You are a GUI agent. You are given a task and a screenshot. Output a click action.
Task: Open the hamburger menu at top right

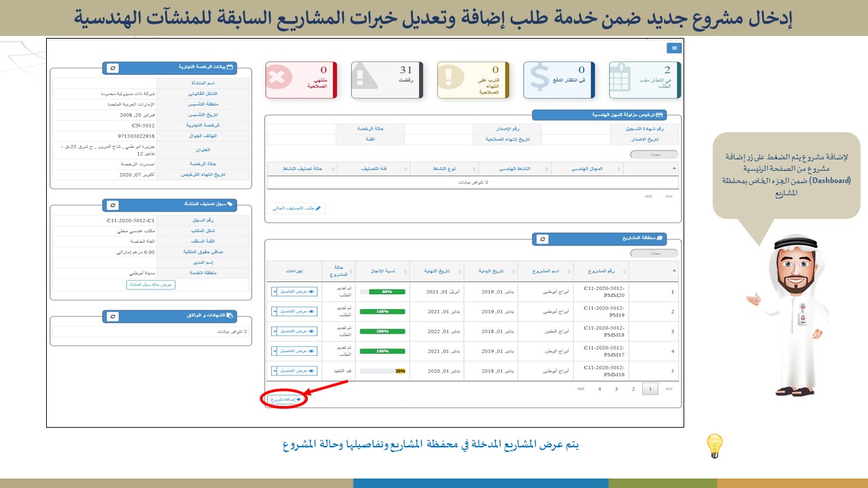pos(673,48)
